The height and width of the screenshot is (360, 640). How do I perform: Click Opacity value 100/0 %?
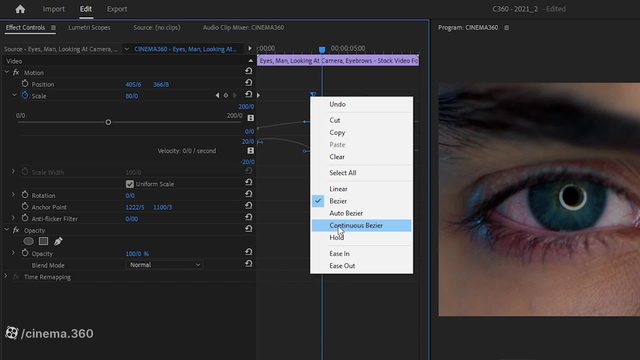(x=137, y=254)
